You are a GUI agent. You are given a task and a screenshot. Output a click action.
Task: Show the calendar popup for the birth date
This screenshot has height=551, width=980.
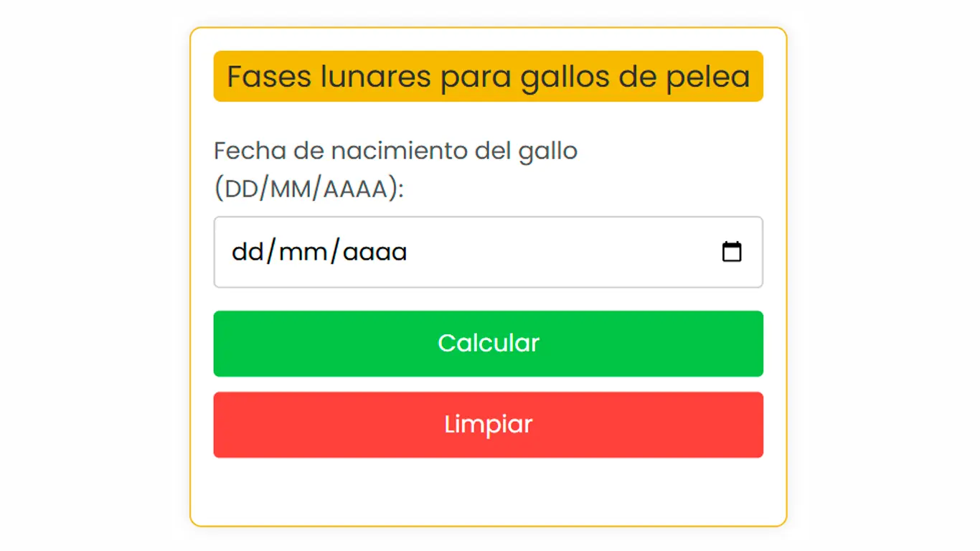coord(731,252)
